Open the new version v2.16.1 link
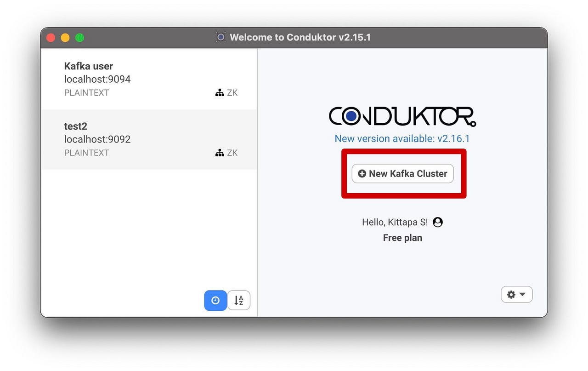588x371 pixels. [402, 138]
